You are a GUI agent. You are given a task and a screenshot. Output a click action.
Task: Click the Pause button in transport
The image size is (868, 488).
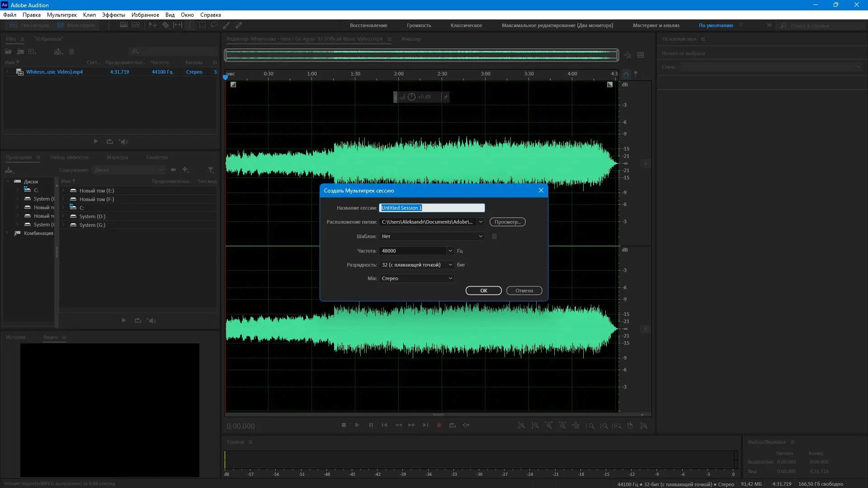coord(371,425)
